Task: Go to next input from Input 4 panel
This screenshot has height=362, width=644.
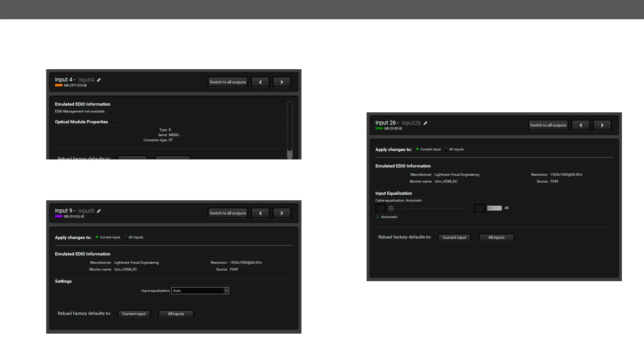Action: [x=282, y=82]
